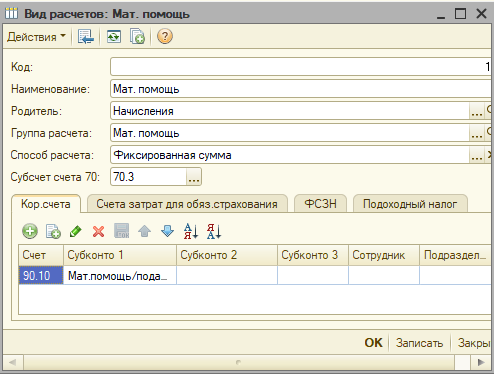494x374 pixels.
Task: Click the Закрыть button
Action: click(x=473, y=343)
